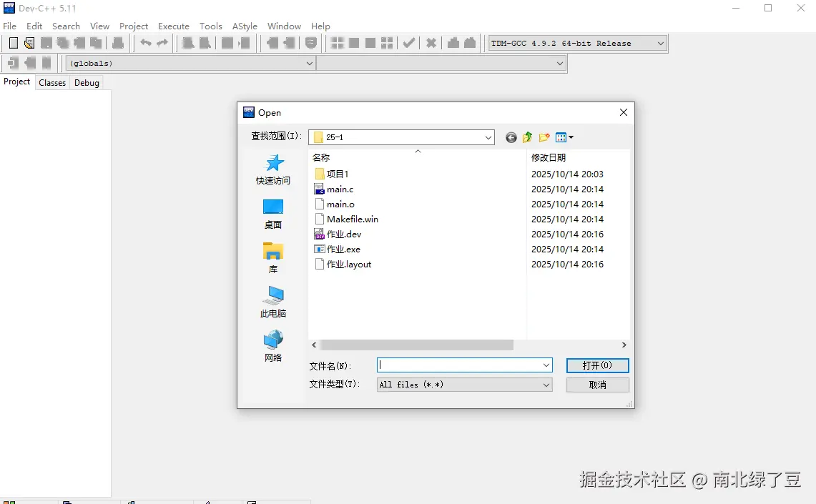Image resolution: width=816 pixels, height=504 pixels.
Task: Open the Edit menu
Action: 34,26
